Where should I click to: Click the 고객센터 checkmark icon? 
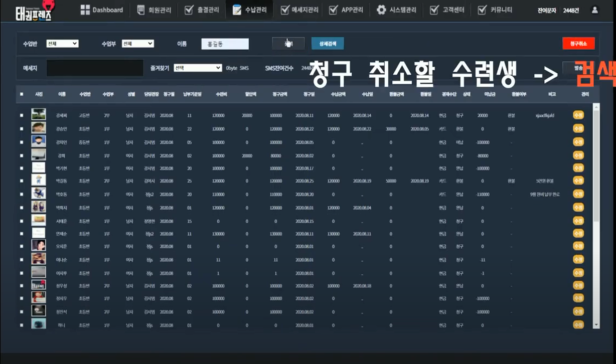(x=434, y=10)
